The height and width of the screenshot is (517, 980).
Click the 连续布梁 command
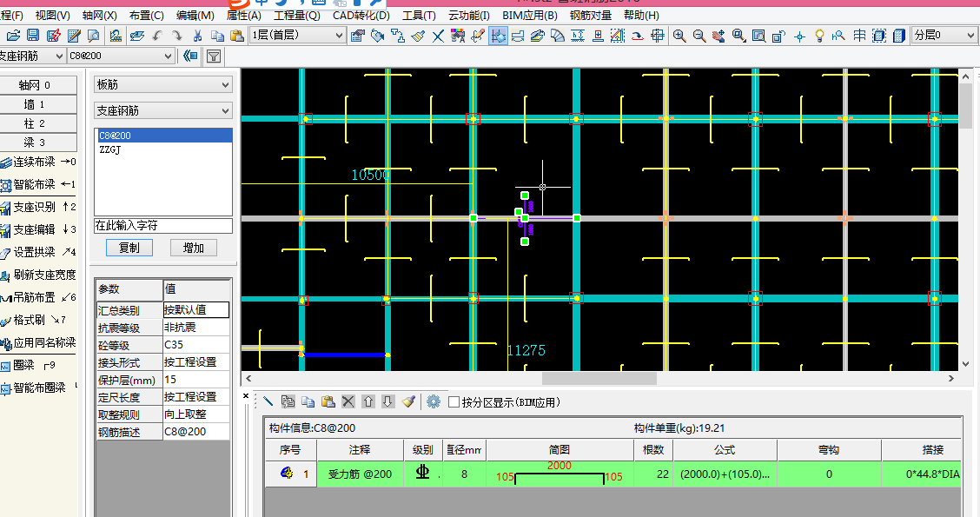click(38, 162)
